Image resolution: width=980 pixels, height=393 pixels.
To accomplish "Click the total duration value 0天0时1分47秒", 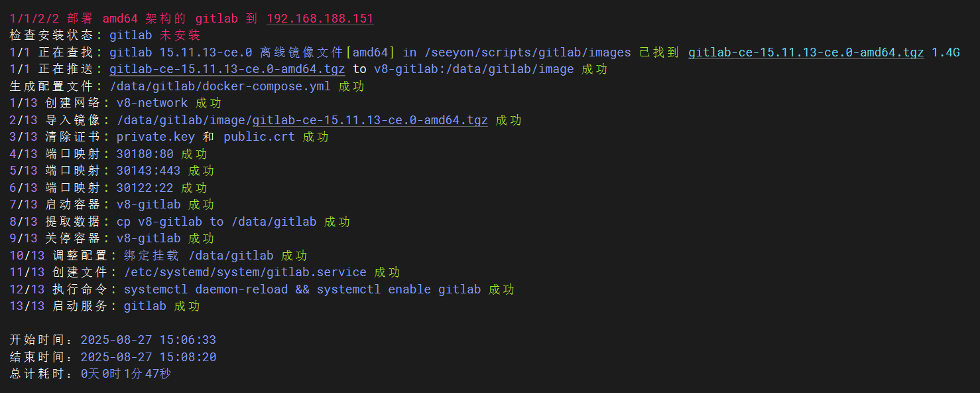I will point(125,374).
